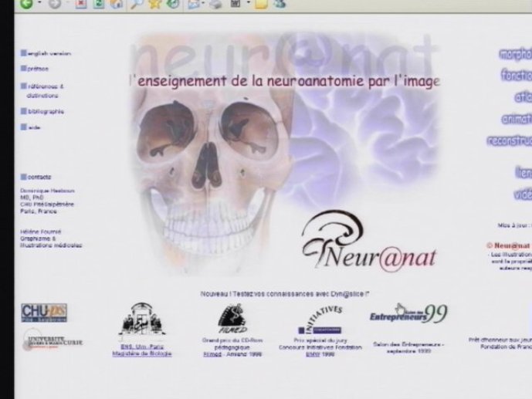
Task: Open the english version link
Action: [x=46, y=53]
